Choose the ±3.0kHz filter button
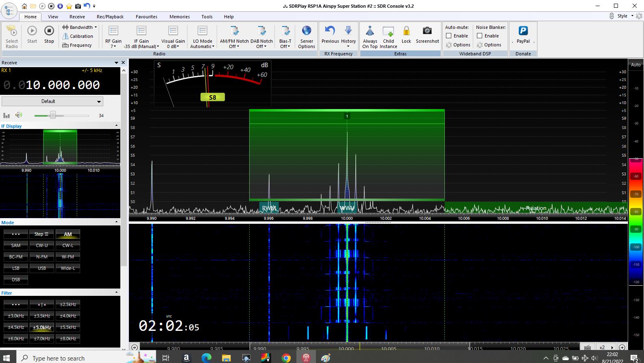Screen dimensions: 644x363 tap(16, 316)
